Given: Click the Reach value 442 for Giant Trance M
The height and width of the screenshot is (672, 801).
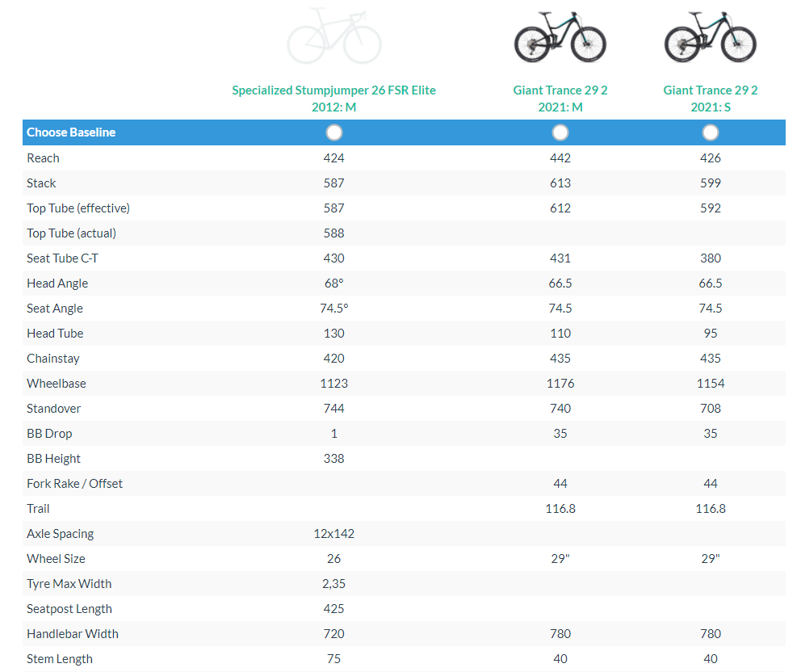Looking at the screenshot, I should (x=560, y=158).
